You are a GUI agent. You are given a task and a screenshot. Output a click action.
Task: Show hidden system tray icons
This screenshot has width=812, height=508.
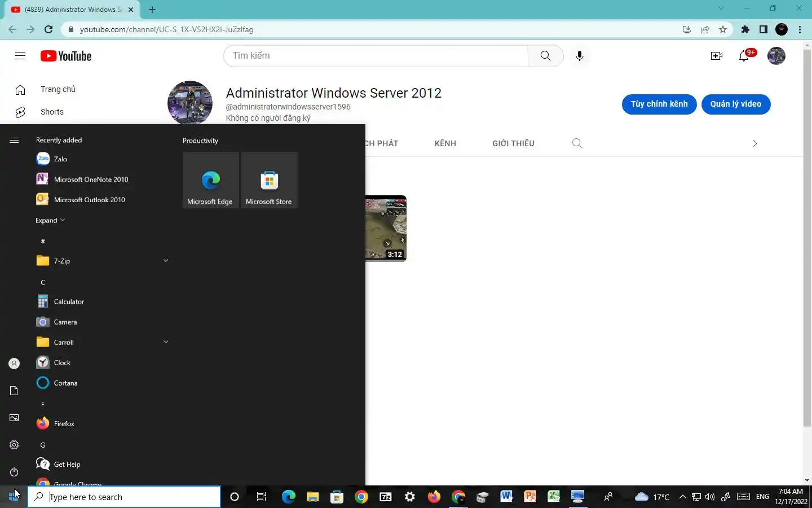[682, 497]
